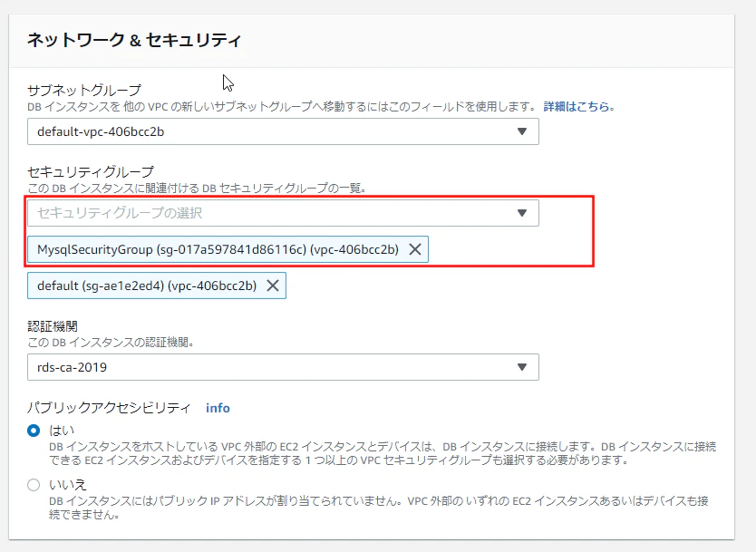
Task: Click the 認証機関 field label
Action: click(53, 326)
